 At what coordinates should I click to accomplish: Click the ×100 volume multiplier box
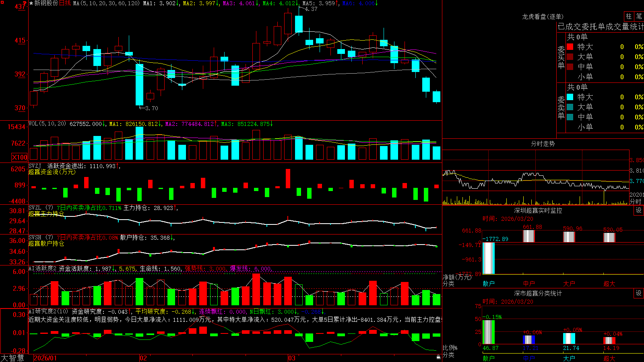20,157
